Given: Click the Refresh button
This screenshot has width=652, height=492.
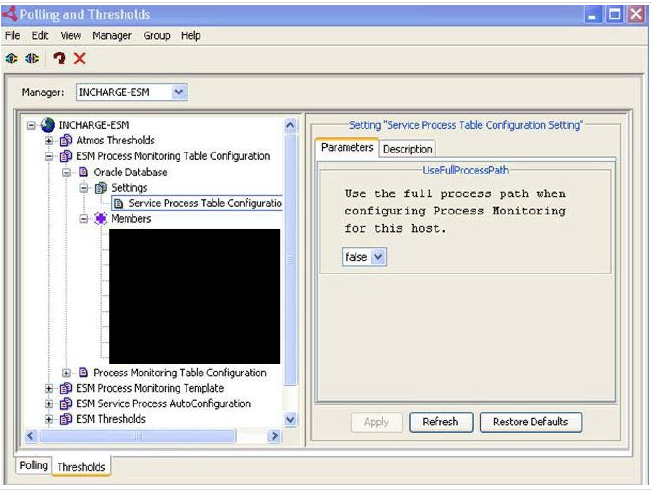Looking at the screenshot, I should tap(440, 422).
